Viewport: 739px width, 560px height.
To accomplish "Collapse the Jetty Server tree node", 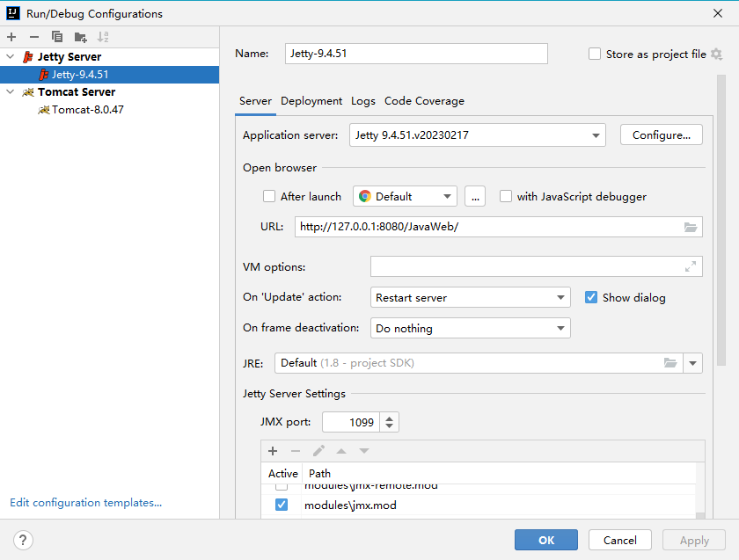I will coord(11,56).
